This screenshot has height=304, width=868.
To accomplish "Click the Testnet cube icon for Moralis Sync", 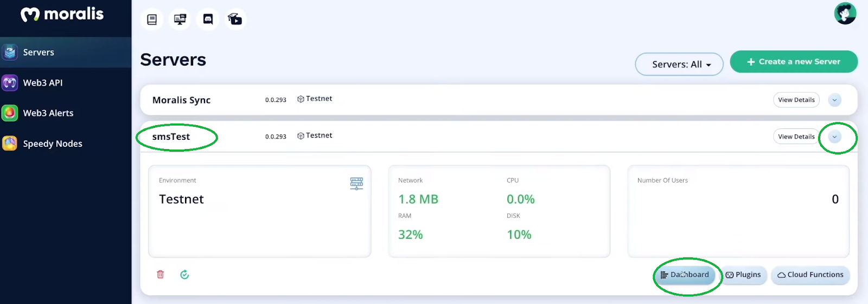I will point(301,99).
